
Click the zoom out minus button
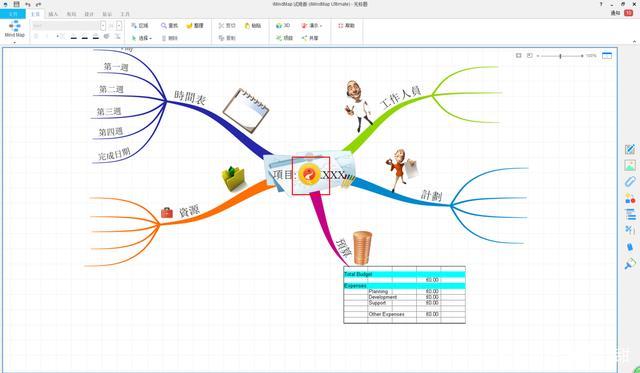point(538,56)
